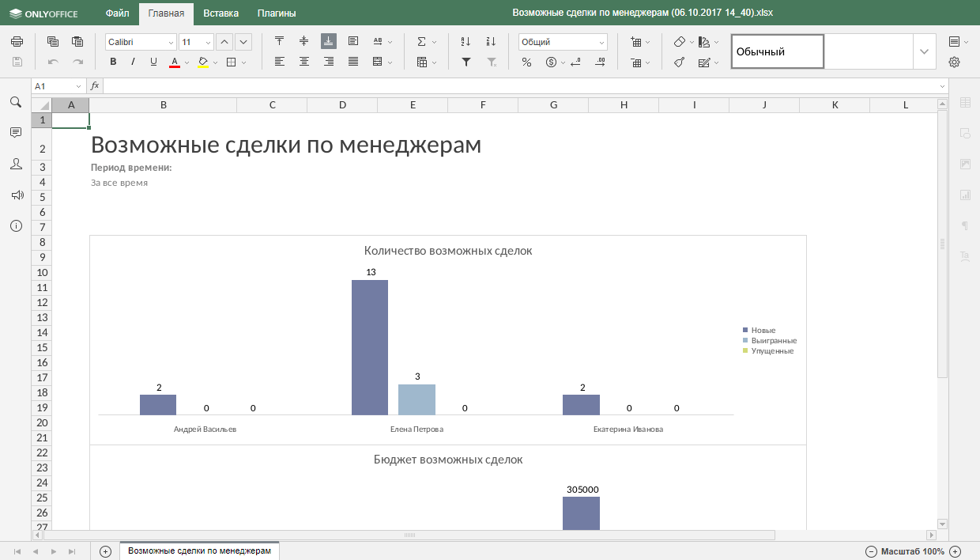Screen dimensions: 980x560
Task: Decrease font size with down arrow button
Action: tap(243, 42)
